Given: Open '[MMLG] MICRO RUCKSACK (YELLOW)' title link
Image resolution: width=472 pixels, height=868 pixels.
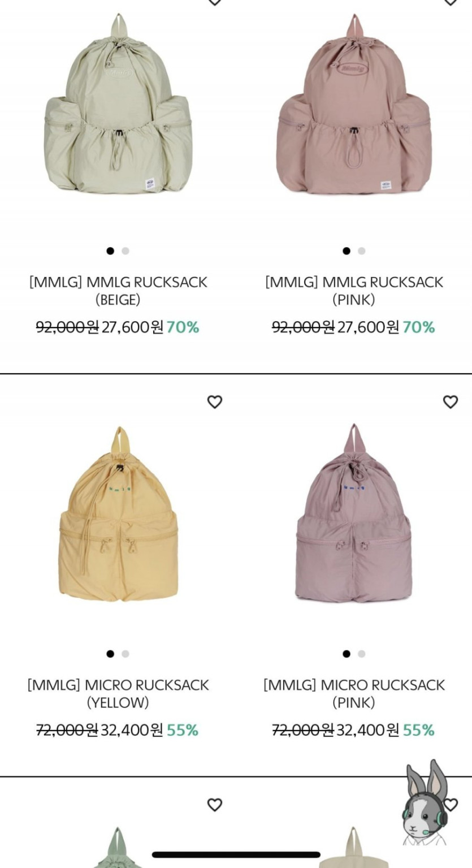Looking at the screenshot, I should click(x=118, y=694).
